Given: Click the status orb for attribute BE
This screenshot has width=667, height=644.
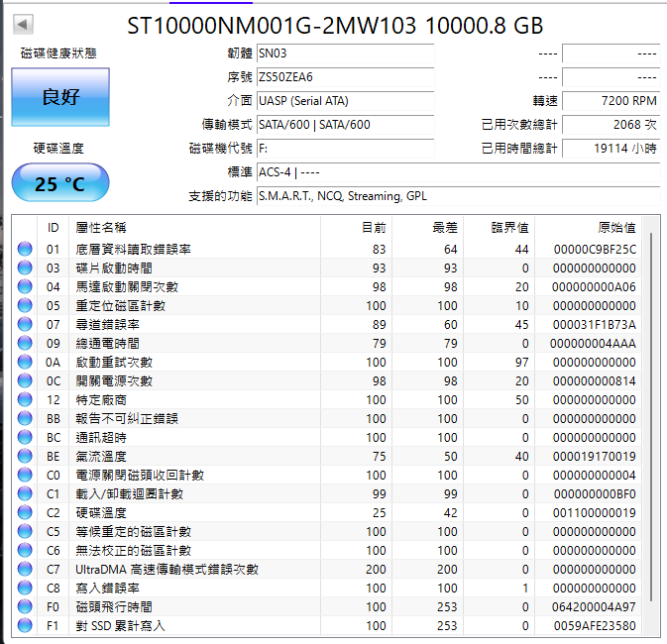Looking at the screenshot, I should [x=25, y=456].
